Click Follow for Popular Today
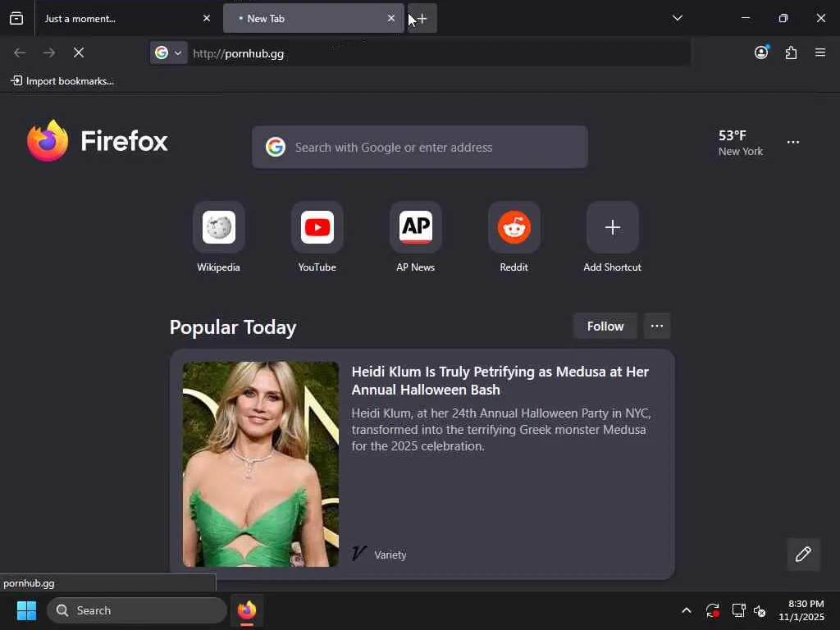 [605, 326]
